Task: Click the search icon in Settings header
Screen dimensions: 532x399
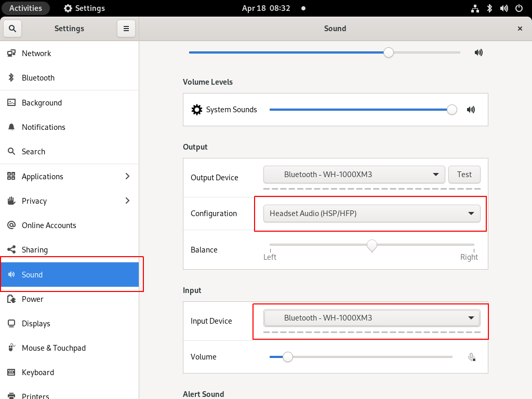Action: 12,29
